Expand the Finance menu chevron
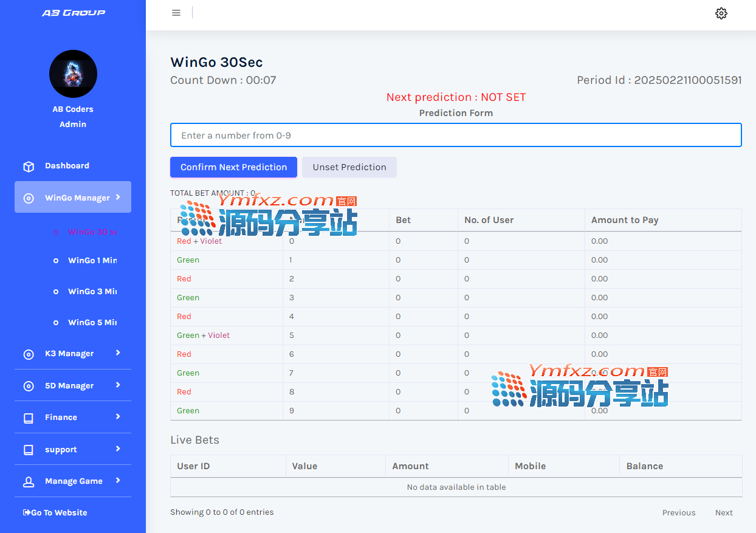 click(118, 416)
